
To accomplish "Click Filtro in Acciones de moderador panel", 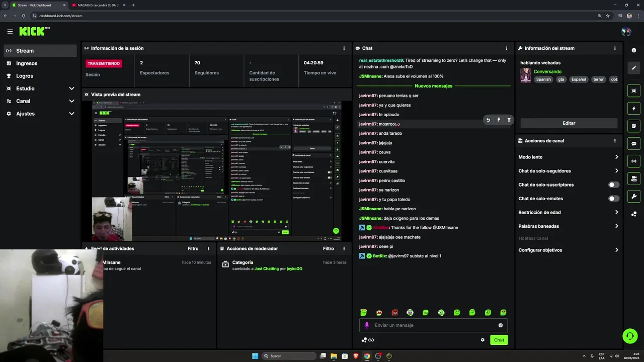I will tap(328, 248).
